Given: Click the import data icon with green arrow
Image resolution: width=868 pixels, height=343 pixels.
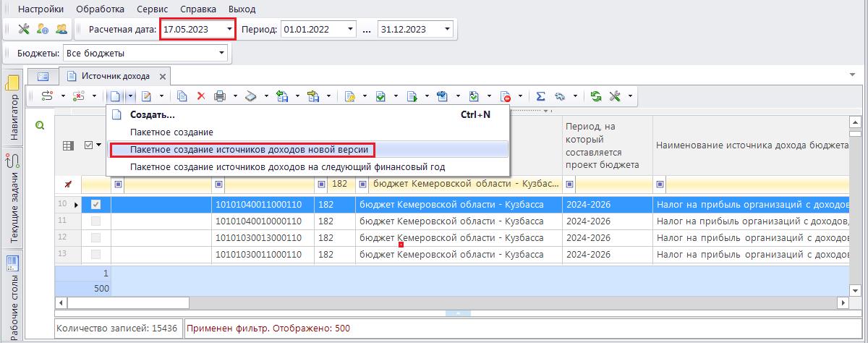Looking at the screenshot, I should (283, 96).
